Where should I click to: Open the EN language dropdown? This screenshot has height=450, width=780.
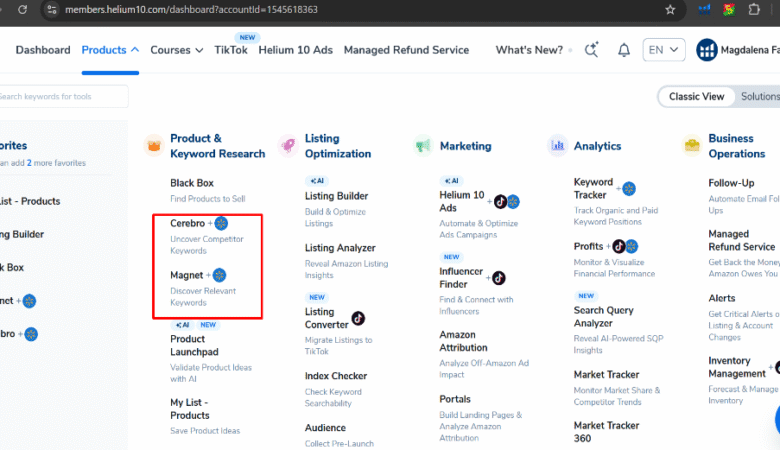pos(664,50)
